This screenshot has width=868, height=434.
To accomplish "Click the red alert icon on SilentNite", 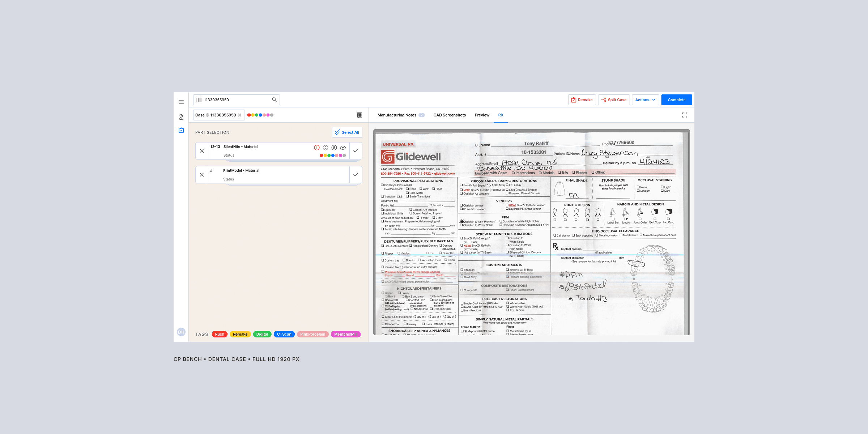I will point(317,148).
